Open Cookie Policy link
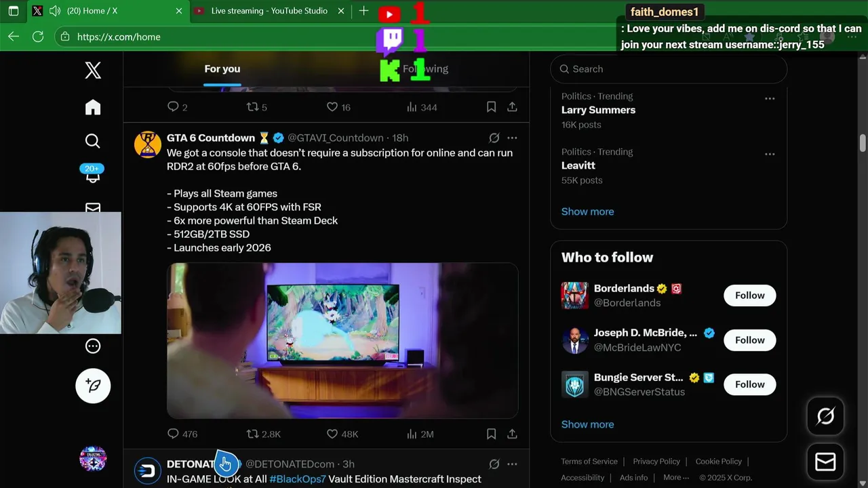The image size is (868, 488). (x=719, y=462)
